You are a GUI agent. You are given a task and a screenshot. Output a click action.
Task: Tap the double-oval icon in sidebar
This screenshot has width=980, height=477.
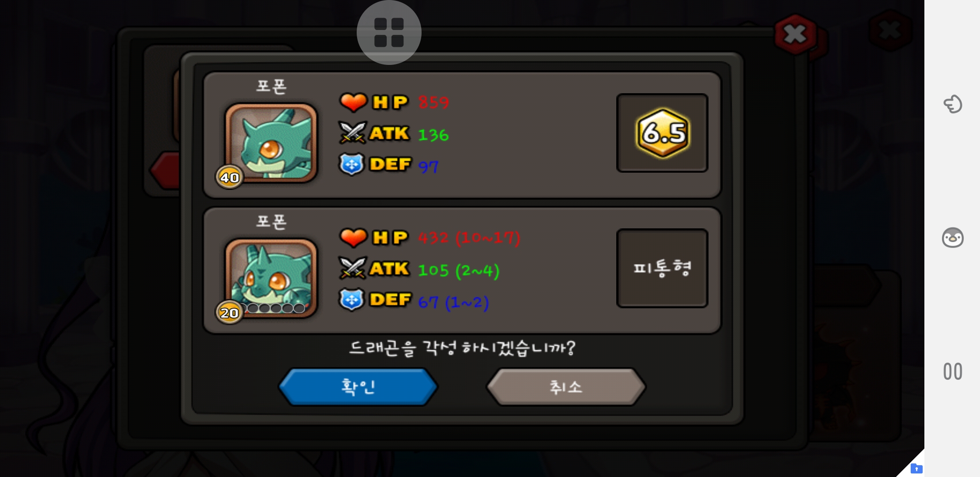953,371
